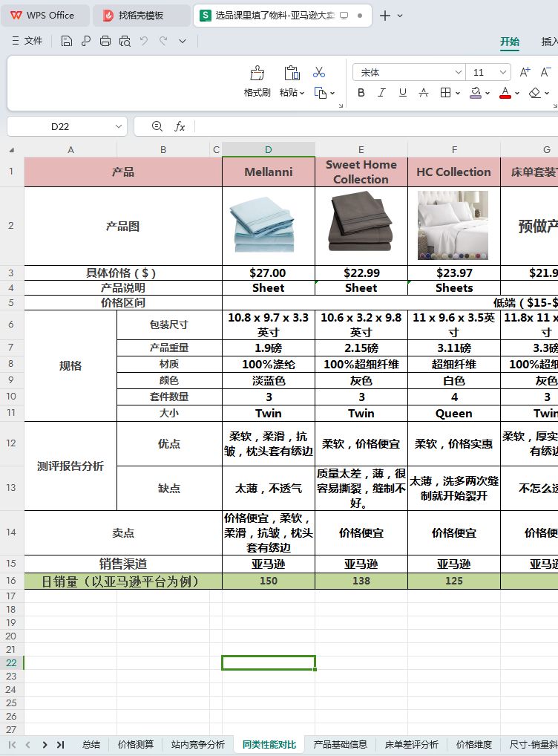
Task: Open 床单差评分析 sheet tab
Action: pyautogui.click(x=412, y=744)
